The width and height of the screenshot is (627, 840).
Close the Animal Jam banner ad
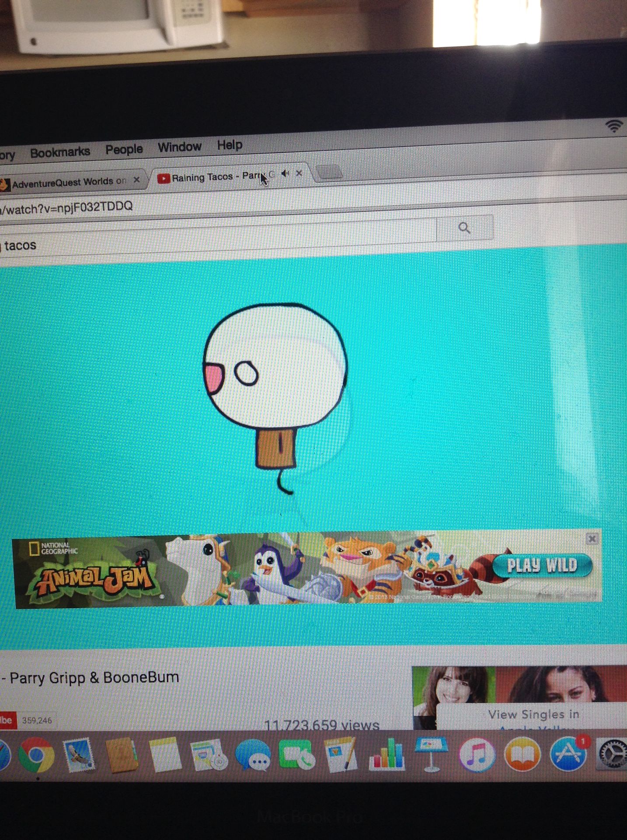coord(592,539)
